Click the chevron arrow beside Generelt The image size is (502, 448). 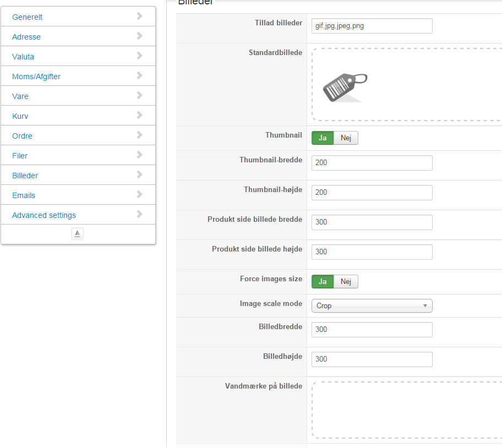pos(139,17)
